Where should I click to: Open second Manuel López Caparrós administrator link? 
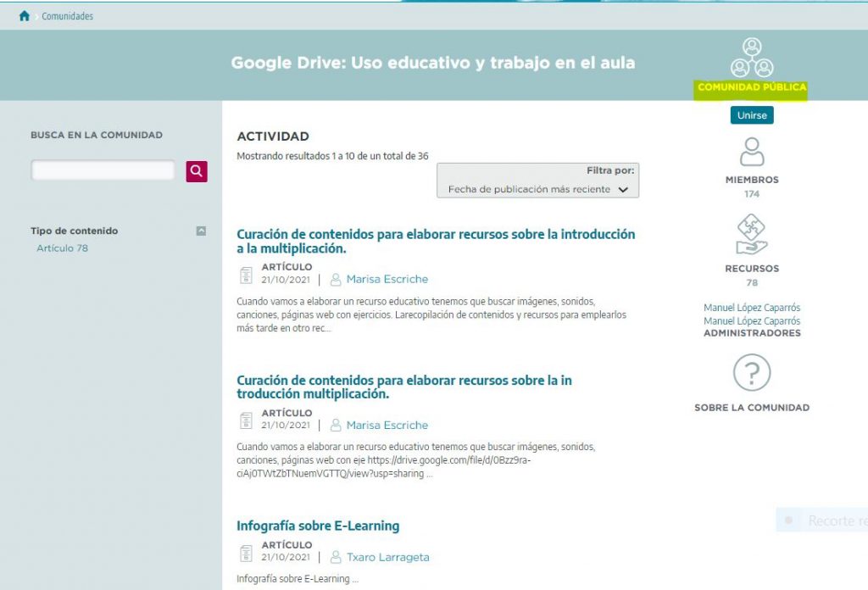[752, 321]
